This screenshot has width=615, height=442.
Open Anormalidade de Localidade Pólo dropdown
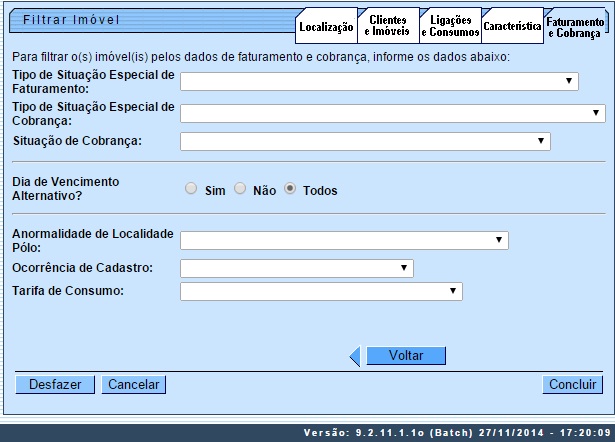344,240
